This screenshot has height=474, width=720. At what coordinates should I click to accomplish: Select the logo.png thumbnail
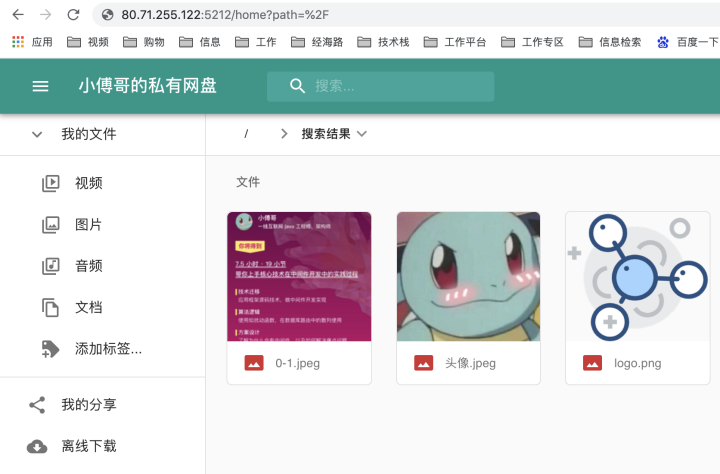pyautogui.click(x=638, y=276)
